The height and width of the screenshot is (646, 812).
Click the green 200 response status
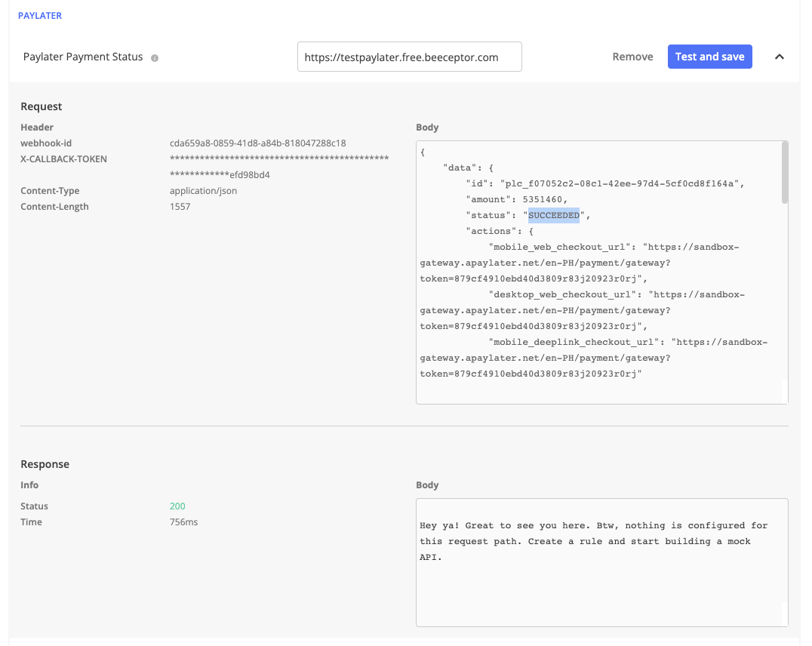click(177, 506)
